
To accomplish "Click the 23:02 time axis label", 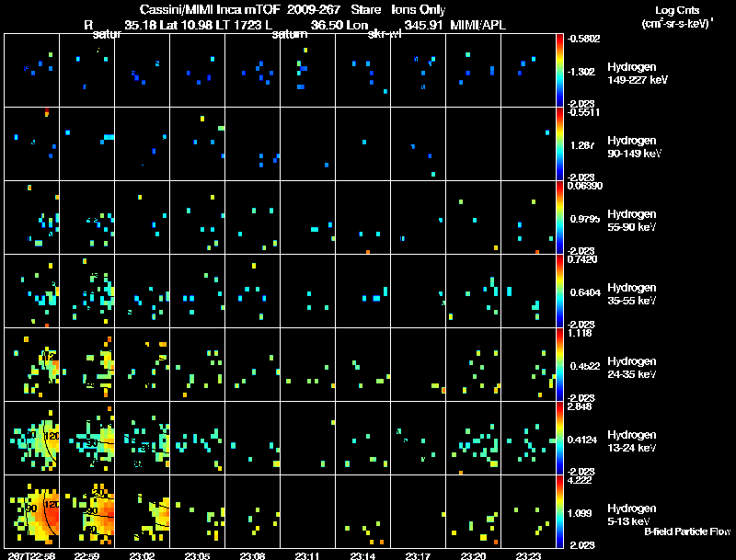I will (x=143, y=556).
